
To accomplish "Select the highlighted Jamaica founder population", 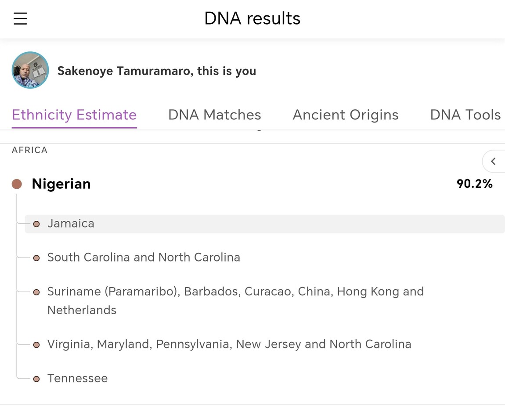I will pyautogui.click(x=71, y=223).
